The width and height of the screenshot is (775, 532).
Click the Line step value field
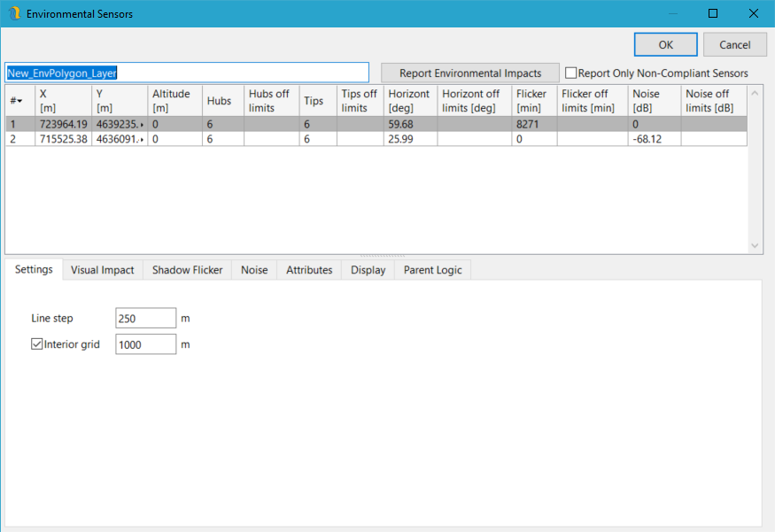pos(145,319)
